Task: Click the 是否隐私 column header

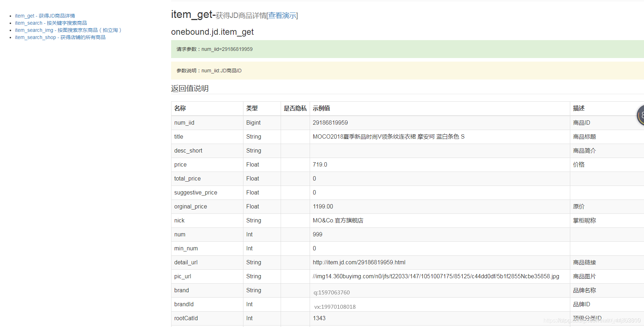Action: pos(295,109)
